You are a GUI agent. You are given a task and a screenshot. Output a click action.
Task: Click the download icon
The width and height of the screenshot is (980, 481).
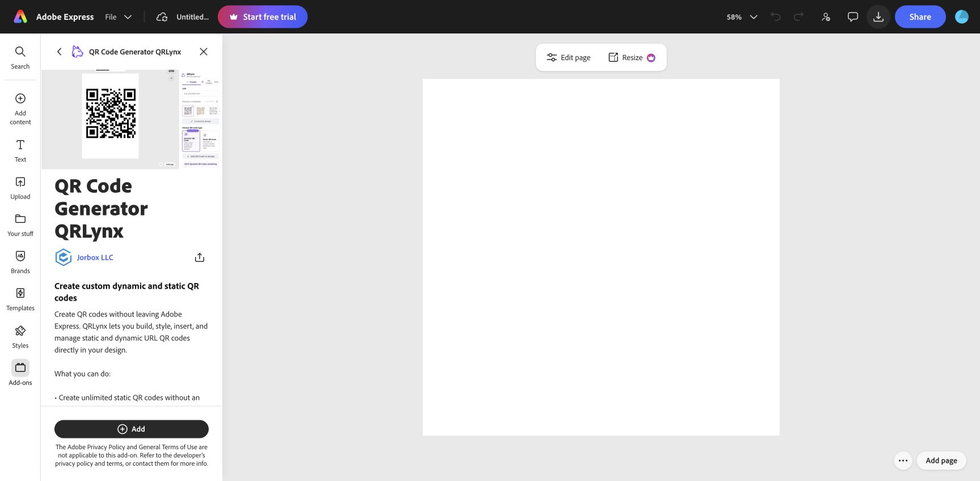click(x=878, y=17)
